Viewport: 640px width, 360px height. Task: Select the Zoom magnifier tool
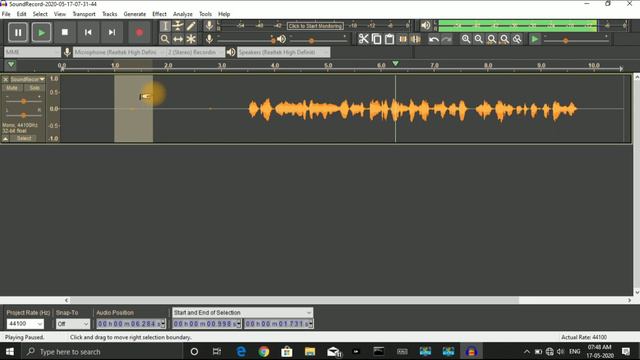165,39
